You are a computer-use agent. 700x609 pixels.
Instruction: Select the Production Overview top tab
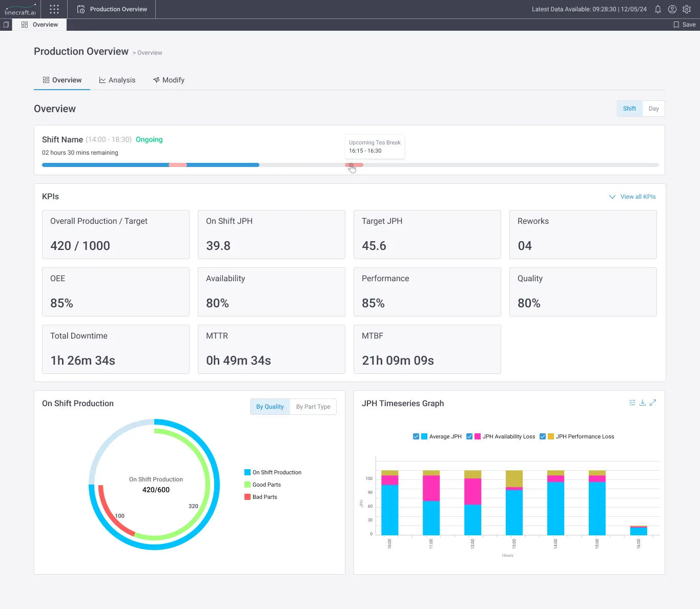pos(112,9)
